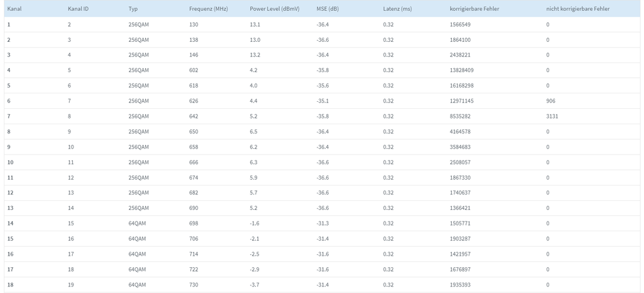The width and height of the screenshot is (644, 293).
Task: Select the "Typ" column header
Action: (x=133, y=9)
